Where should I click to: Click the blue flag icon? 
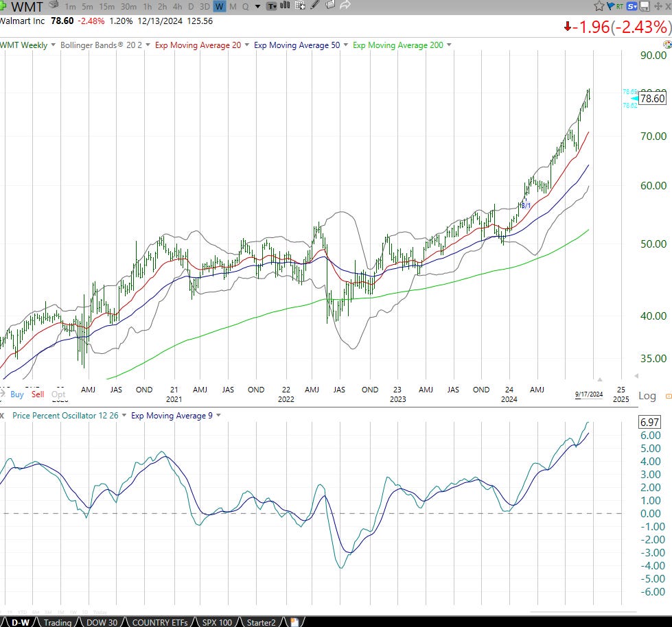point(610,6)
